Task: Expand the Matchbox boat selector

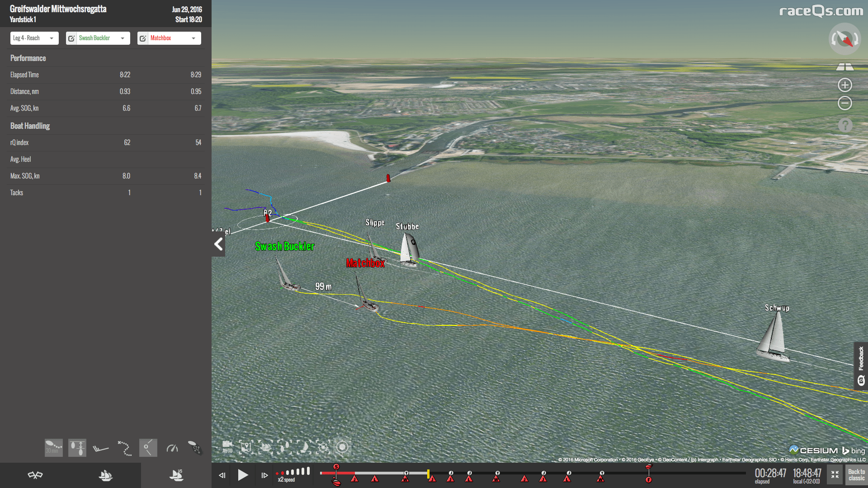Action: [193, 38]
